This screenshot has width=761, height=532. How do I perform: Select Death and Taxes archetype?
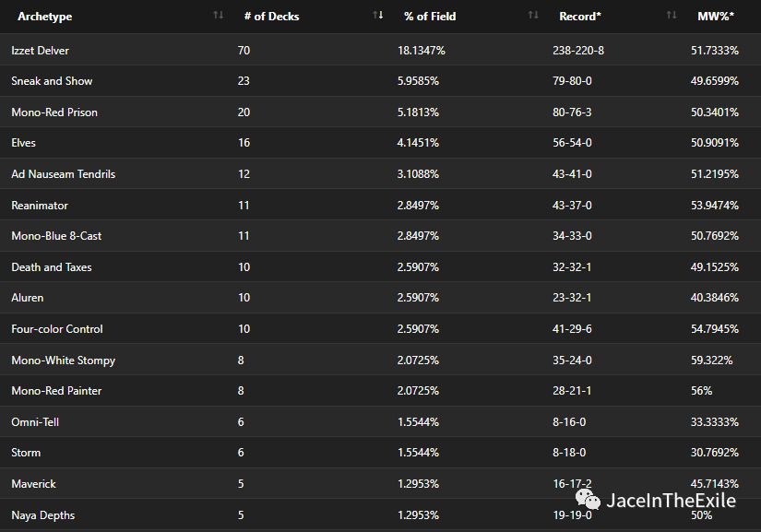[52, 267]
